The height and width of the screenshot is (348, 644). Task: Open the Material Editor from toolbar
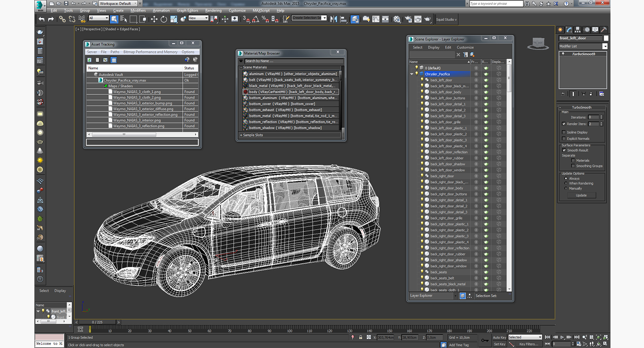click(397, 19)
